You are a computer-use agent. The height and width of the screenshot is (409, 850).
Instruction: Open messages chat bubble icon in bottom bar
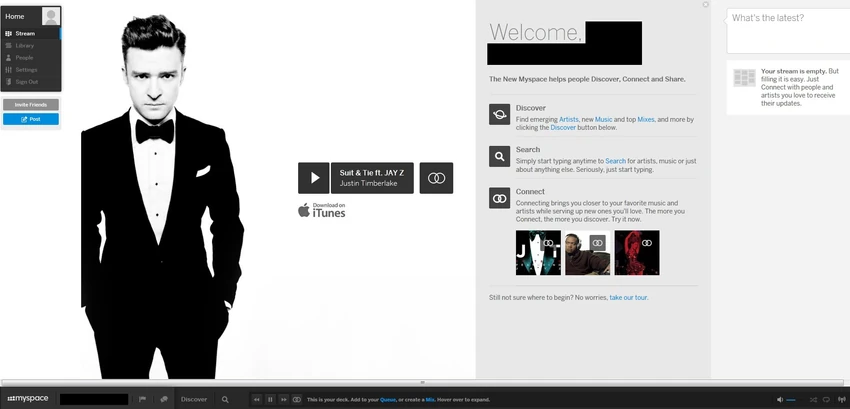pos(164,399)
